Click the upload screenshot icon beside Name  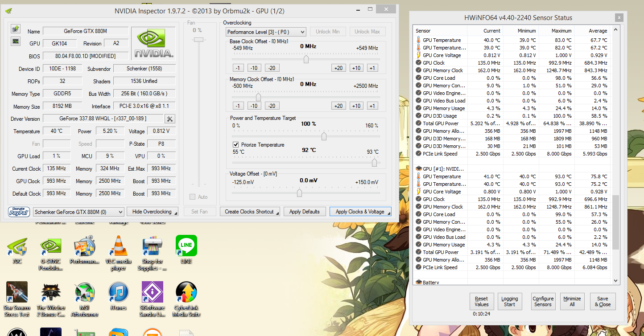coord(16,29)
